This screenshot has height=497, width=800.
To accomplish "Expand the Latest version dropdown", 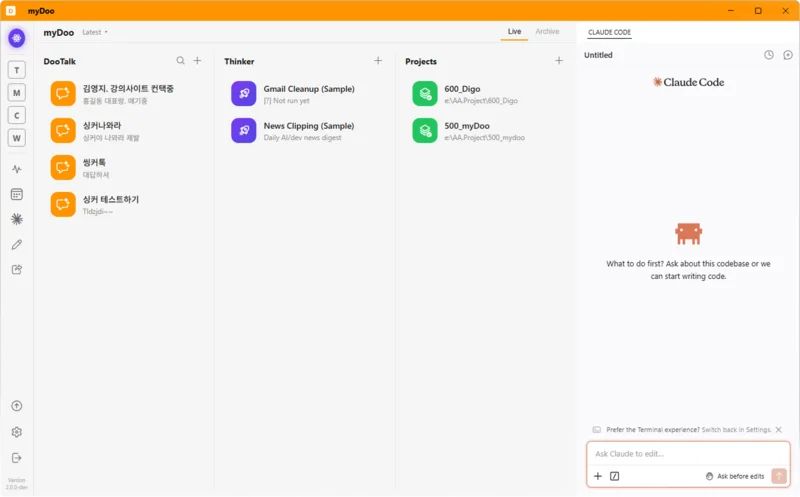I will (95, 32).
